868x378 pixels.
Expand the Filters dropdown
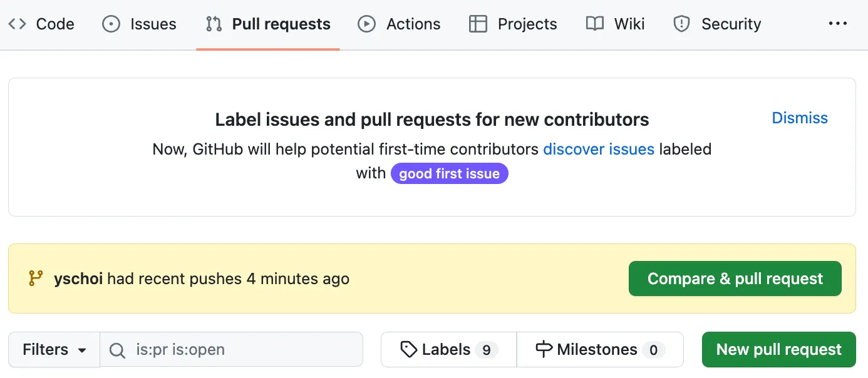(54, 349)
